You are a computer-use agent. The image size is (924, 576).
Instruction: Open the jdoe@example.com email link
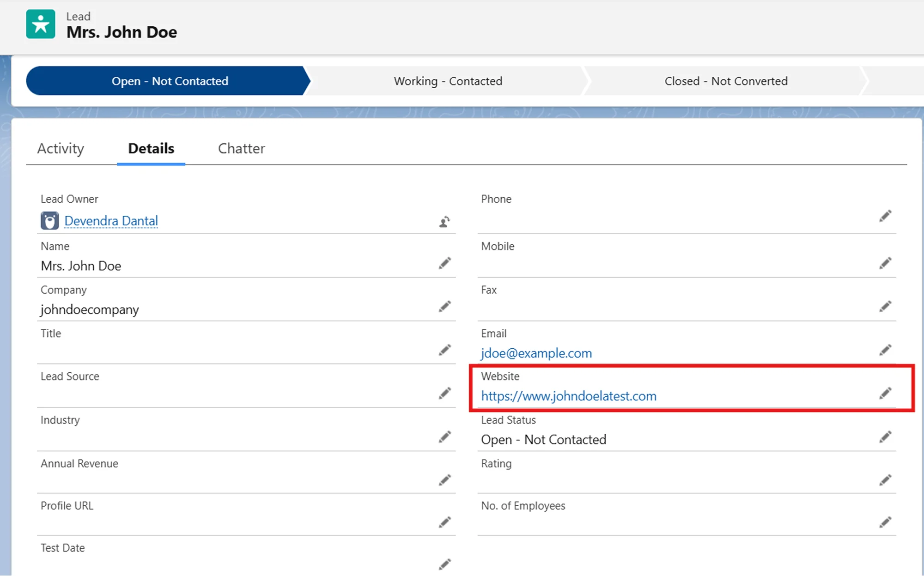(x=536, y=353)
